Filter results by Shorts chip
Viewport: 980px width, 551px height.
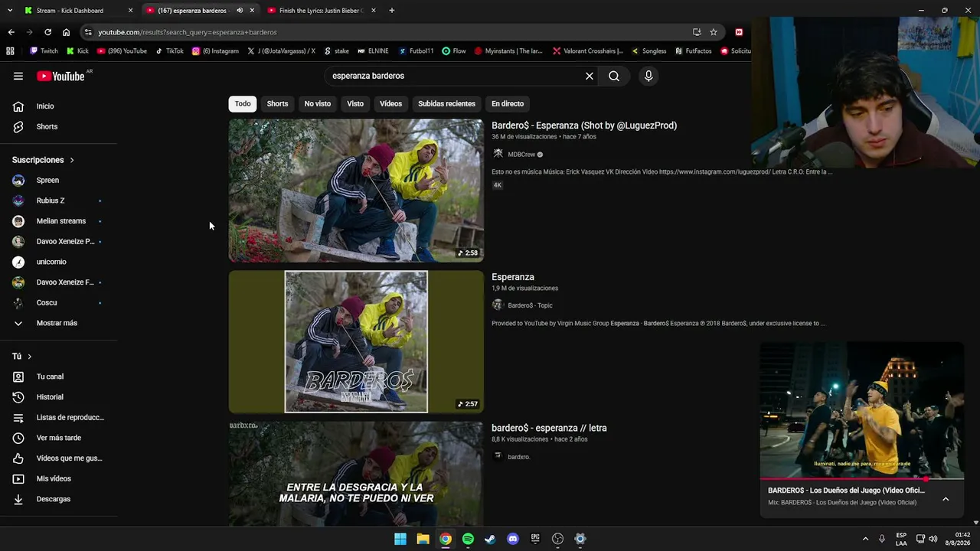[277, 103]
